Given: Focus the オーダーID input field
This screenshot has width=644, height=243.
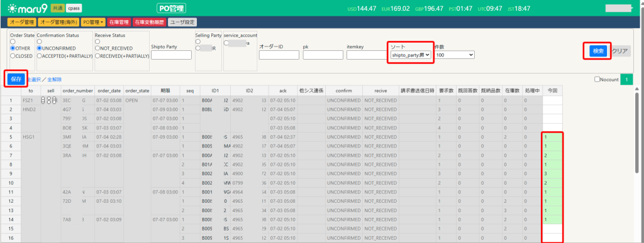Looking at the screenshot, I should 279,55.
